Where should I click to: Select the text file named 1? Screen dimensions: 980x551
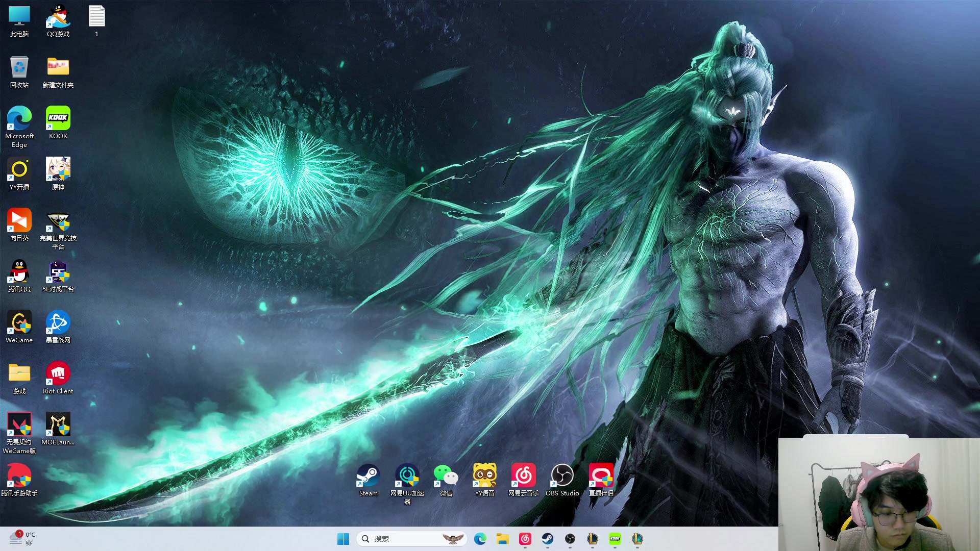(x=96, y=17)
